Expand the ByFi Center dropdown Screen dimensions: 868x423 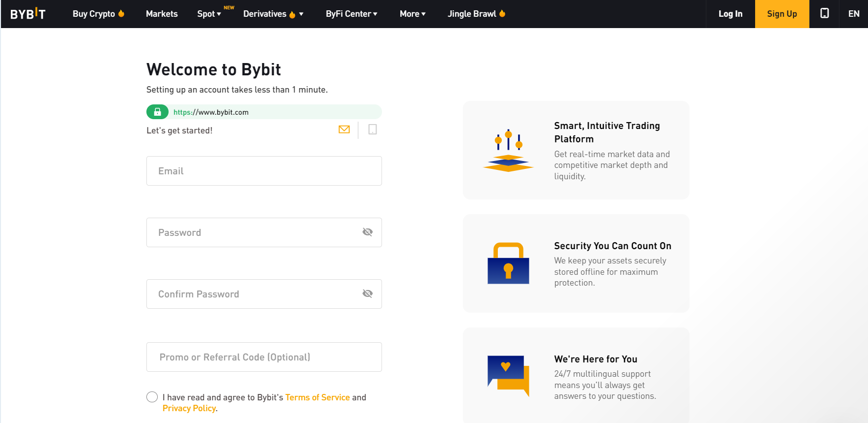pyautogui.click(x=351, y=14)
